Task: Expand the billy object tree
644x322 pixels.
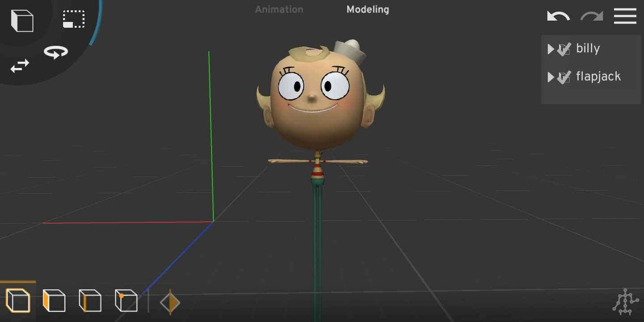Action: click(x=550, y=49)
